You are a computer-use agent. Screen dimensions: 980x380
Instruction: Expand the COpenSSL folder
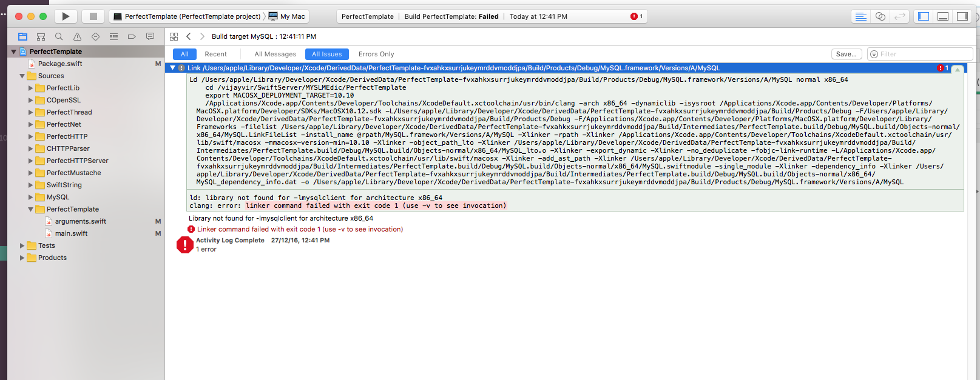tap(30, 100)
